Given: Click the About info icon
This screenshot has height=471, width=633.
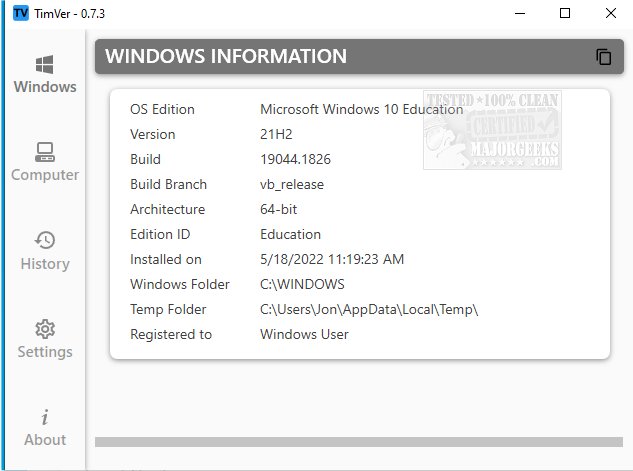Looking at the screenshot, I should pos(44,417).
